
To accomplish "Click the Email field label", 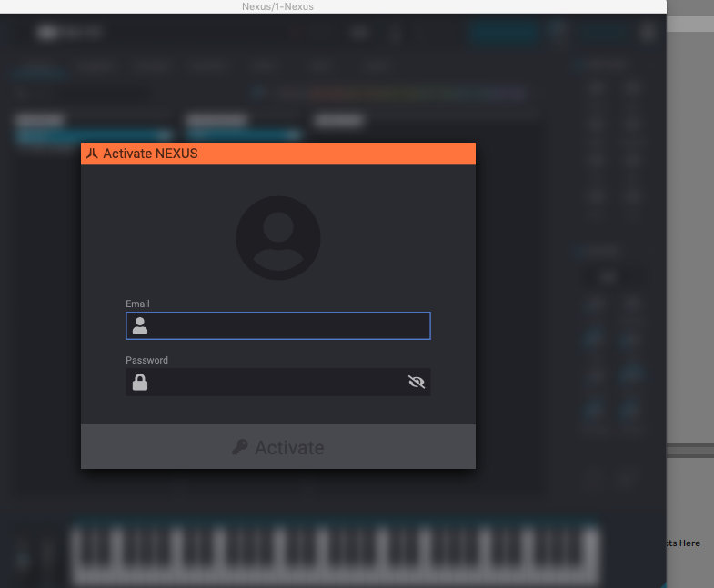I will click(x=137, y=304).
